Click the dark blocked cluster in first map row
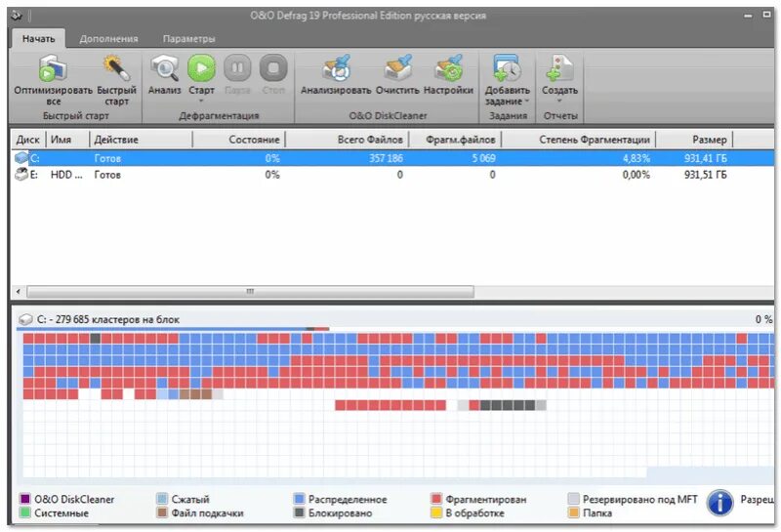 (95, 338)
